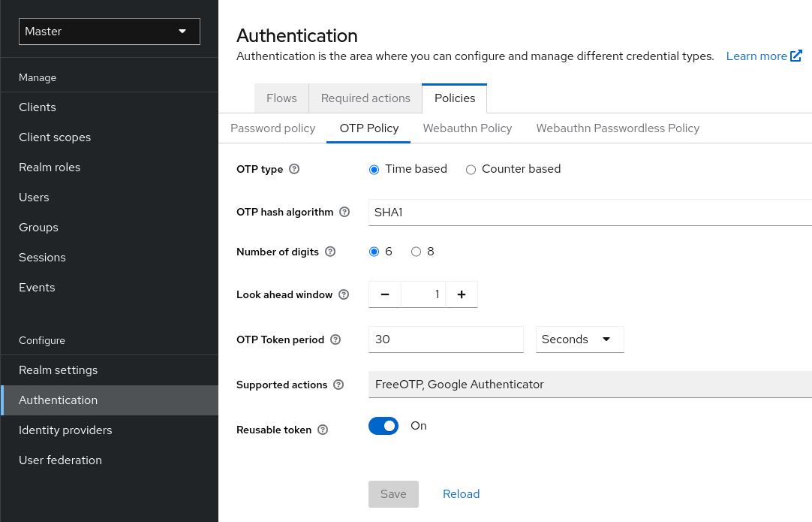Viewport: 812px width, 522px height.
Task: Choose 8 for number of digits
Action: point(416,252)
